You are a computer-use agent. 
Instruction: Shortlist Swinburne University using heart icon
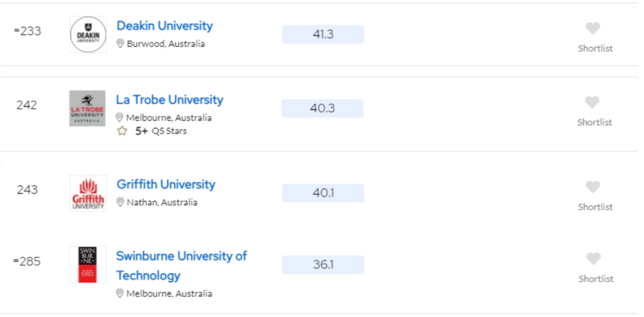point(593,259)
